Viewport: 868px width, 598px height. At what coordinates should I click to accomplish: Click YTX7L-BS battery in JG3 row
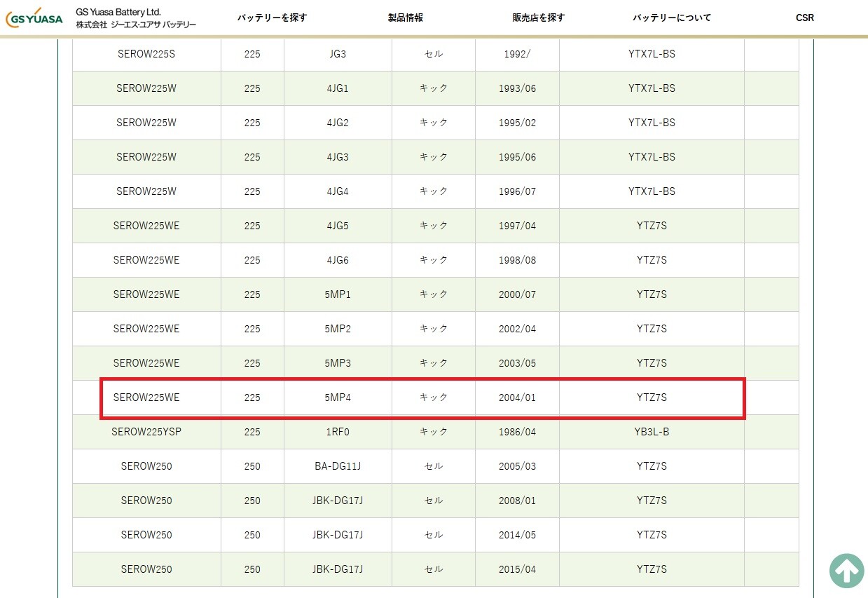[x=652, y=54]
